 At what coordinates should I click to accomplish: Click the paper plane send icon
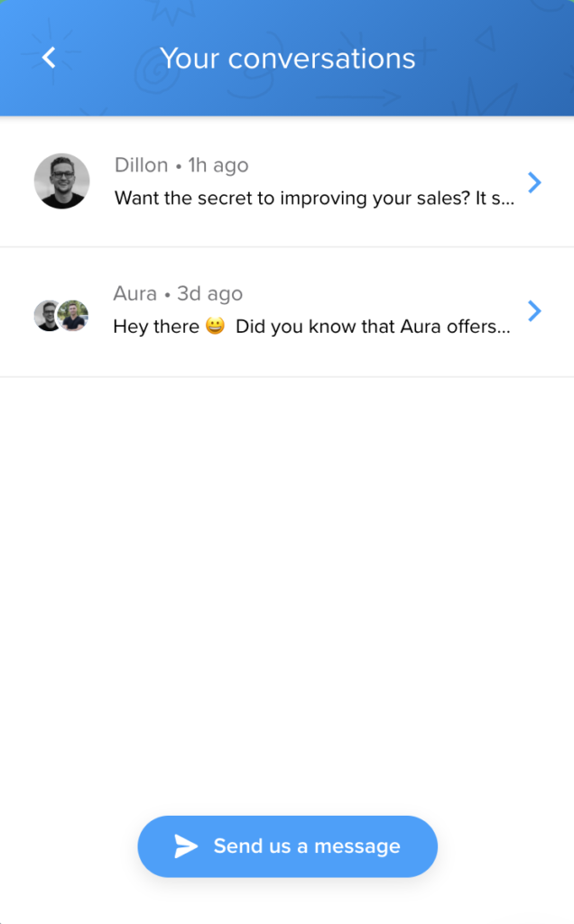(186, 846)
